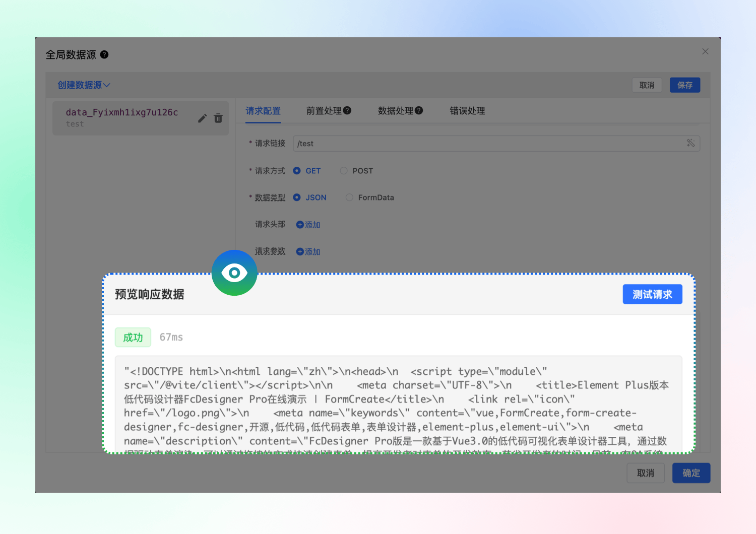
Task: Focus the 请求链接 input containing /test
Action: 484,144
